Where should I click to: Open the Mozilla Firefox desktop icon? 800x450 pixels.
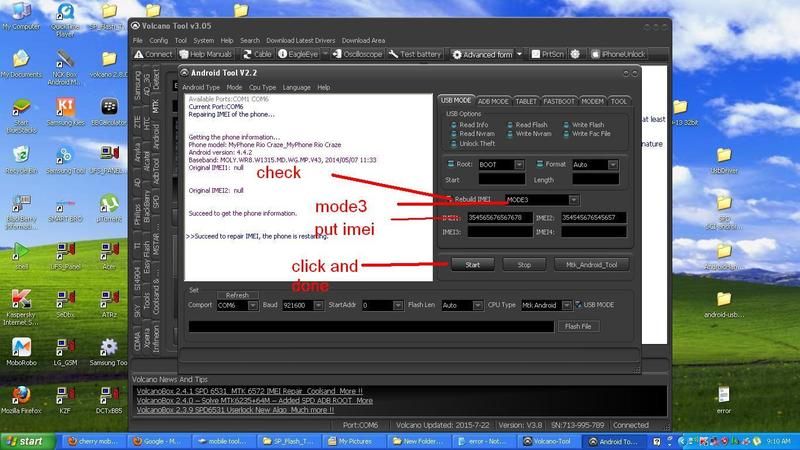click(21, 399)
